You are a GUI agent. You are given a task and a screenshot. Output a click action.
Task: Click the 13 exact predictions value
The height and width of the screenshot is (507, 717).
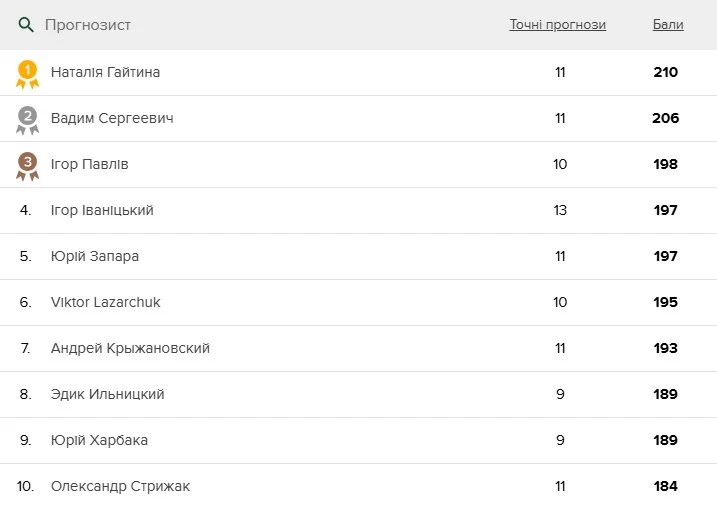[560, 211]
